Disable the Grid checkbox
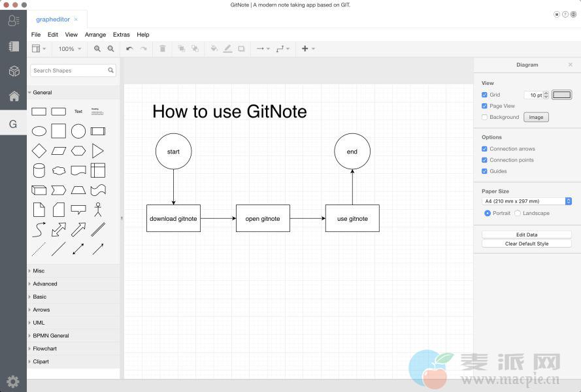This screenshot has height=392, width=581. pyautogui.click(x=484, y=95)
